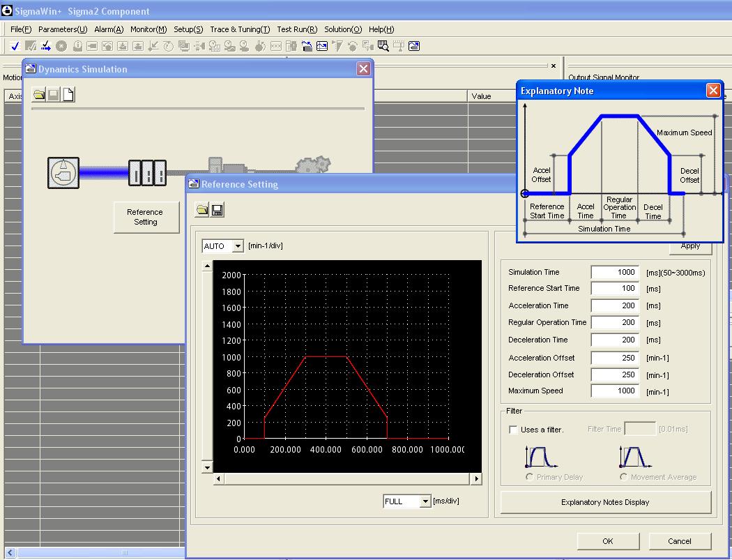Select the Primary Delay radio button

530,477
